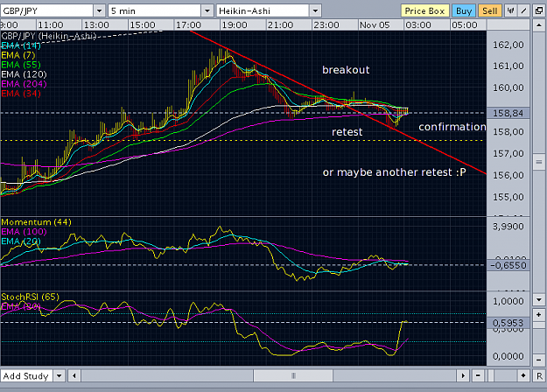Click the vertical scrollbar up arrow

(539, 25)
